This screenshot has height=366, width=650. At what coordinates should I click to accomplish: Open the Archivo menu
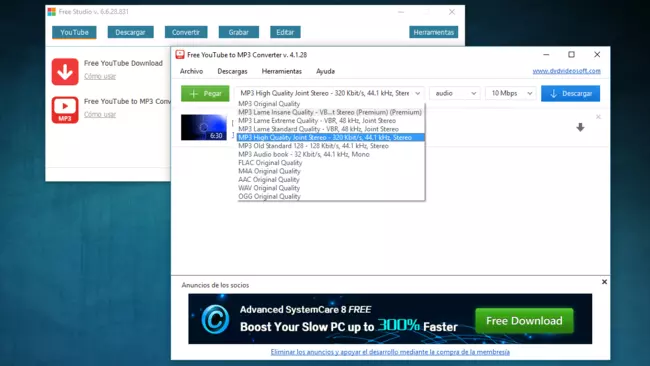(x=192, y=71)
